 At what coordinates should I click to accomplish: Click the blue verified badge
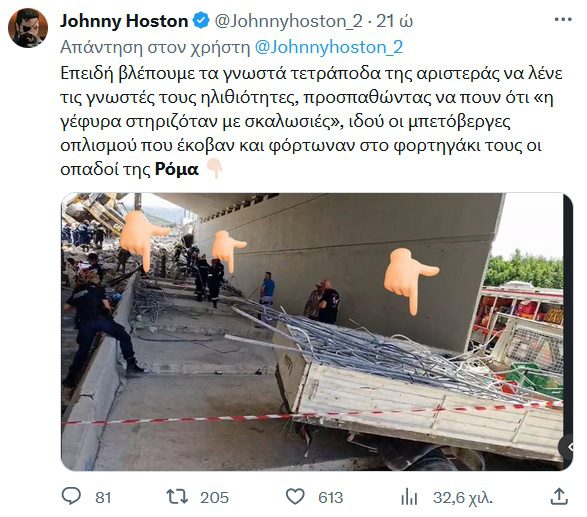tap(201, 21)
